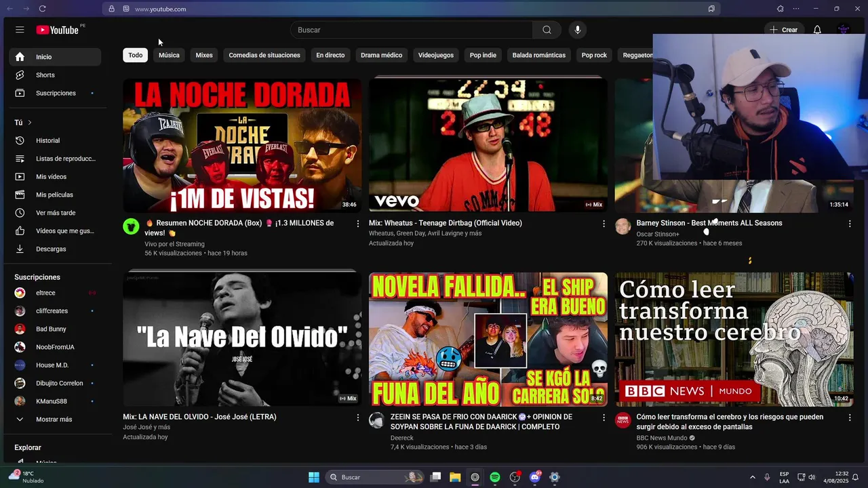
Task: Open Resumen NOCHE DORADA video title
Action: 239,228
